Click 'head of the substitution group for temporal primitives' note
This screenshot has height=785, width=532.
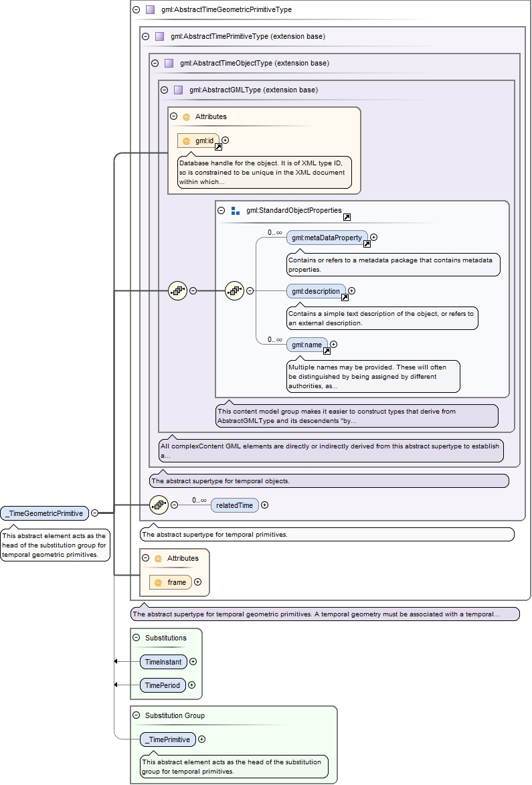click(234, 766)
